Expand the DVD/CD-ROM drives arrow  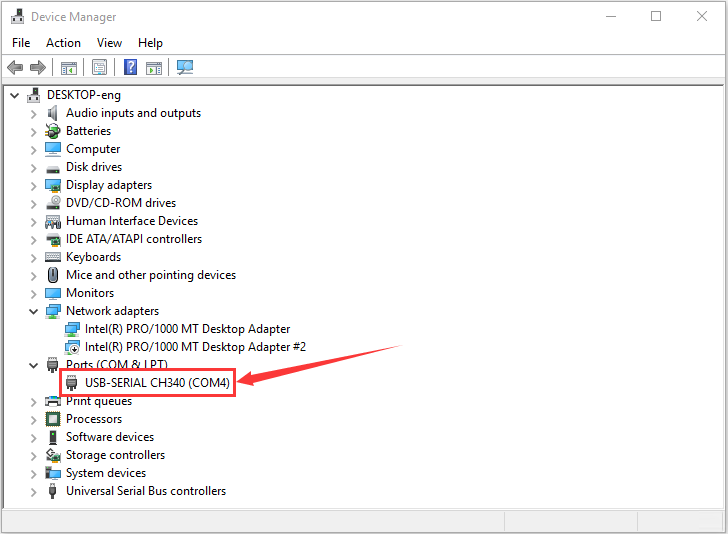[x=33, y=204]
